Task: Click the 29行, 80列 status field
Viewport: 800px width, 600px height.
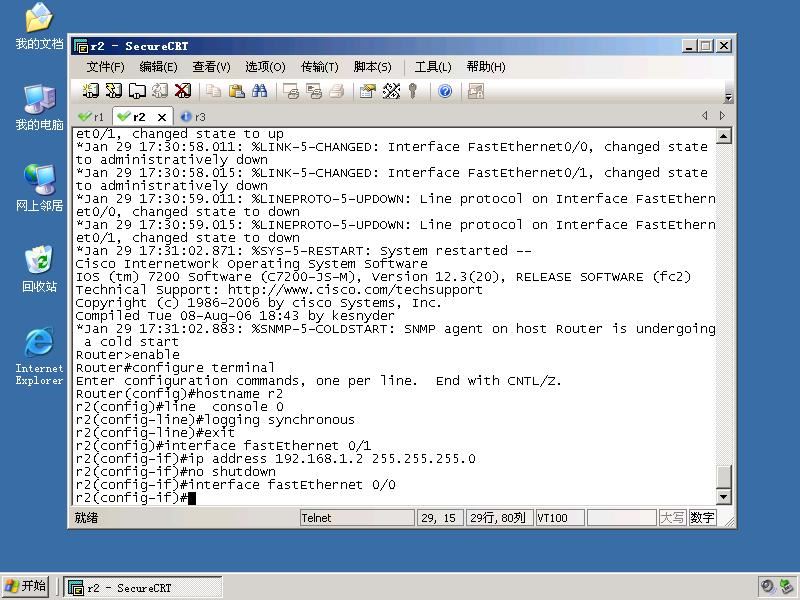Action: [x=499, y=518]
